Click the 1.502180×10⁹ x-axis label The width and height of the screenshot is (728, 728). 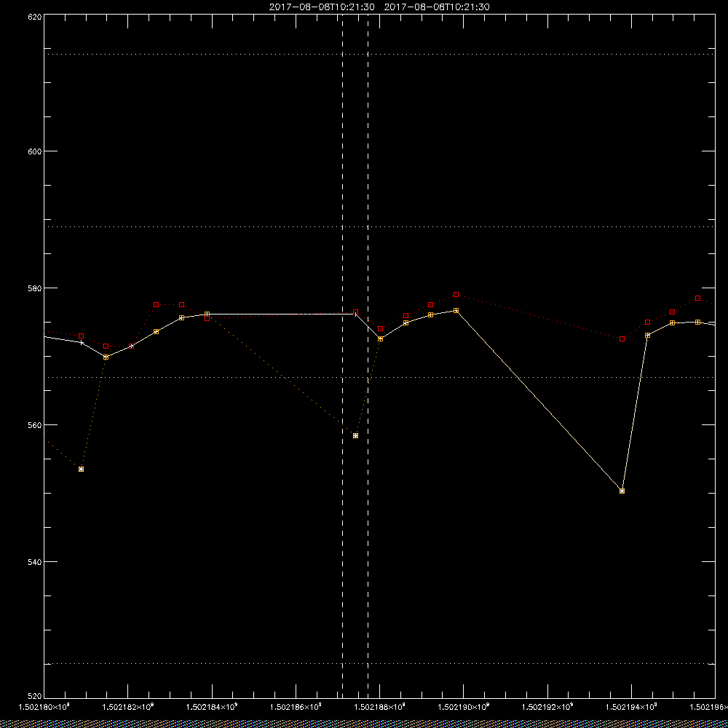point(44,707)
